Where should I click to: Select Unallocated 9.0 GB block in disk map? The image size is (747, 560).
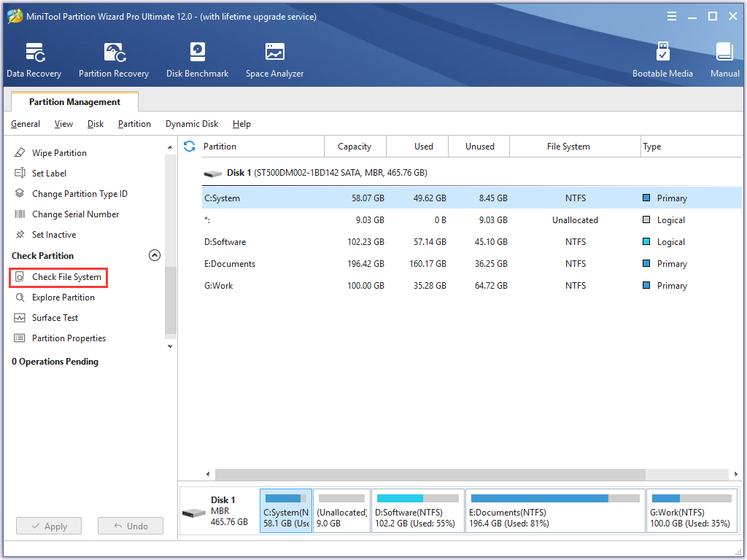[341, 511]
